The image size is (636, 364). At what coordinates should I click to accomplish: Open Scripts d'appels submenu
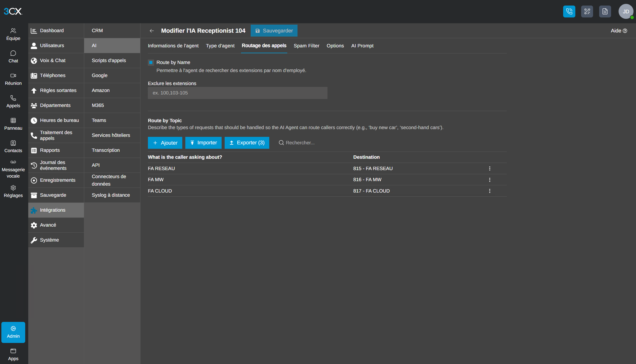[x=112, y=61]
